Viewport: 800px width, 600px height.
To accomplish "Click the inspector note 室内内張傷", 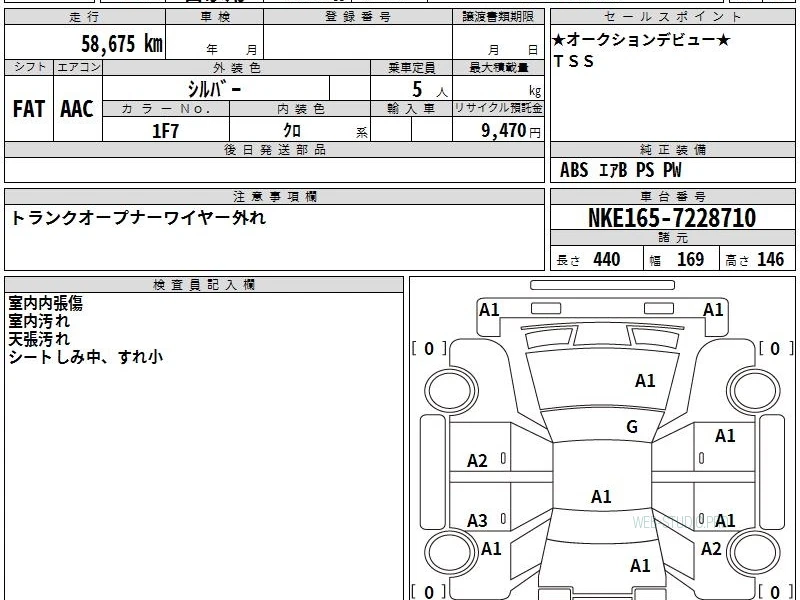I will pyautogui.click(x=45, y=304).
